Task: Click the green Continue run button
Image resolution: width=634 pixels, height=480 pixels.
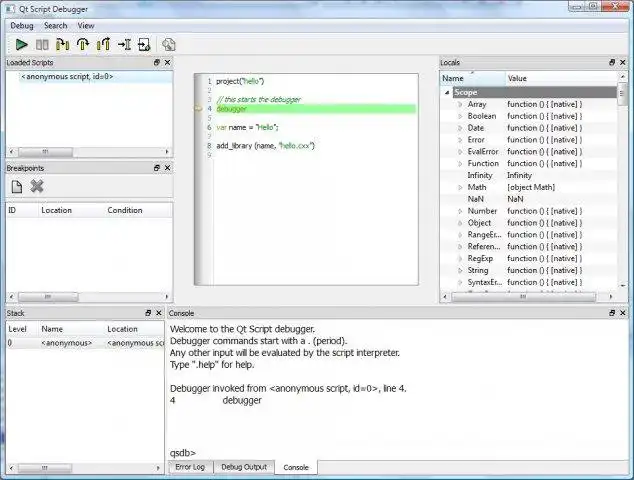Action: tap(21, 44)
